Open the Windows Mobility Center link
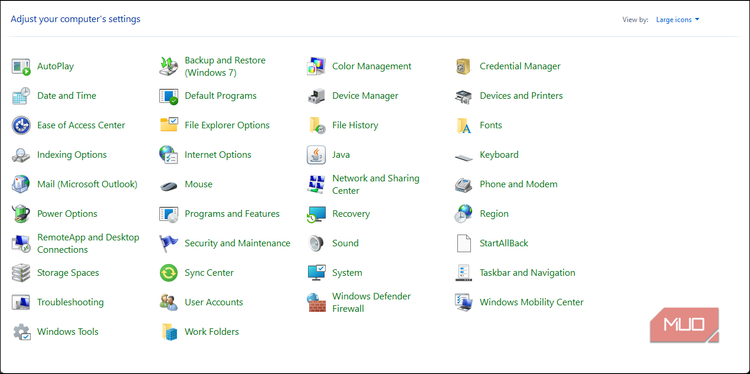Viewport: 750px width, 374px height. click(531, 302)
